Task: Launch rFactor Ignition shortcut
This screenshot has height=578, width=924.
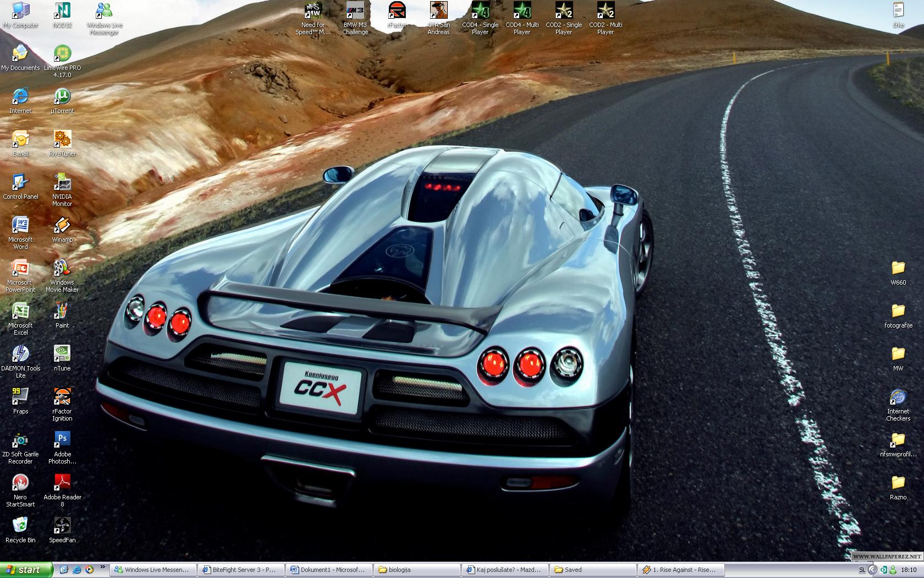Action: pos(62,405)
